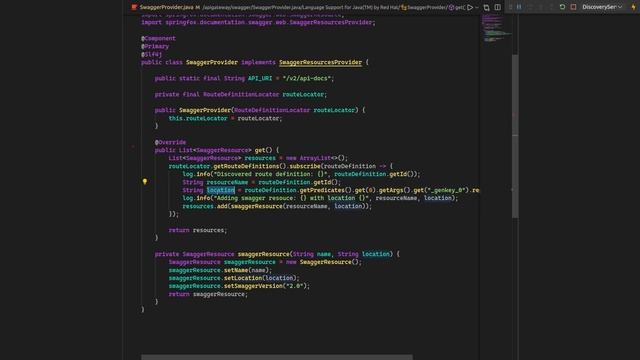Image resolution: width=640 pixels, height=360 pixels.
Task: Pause debugging with the pause icon
Action: [x=519, y=7]
